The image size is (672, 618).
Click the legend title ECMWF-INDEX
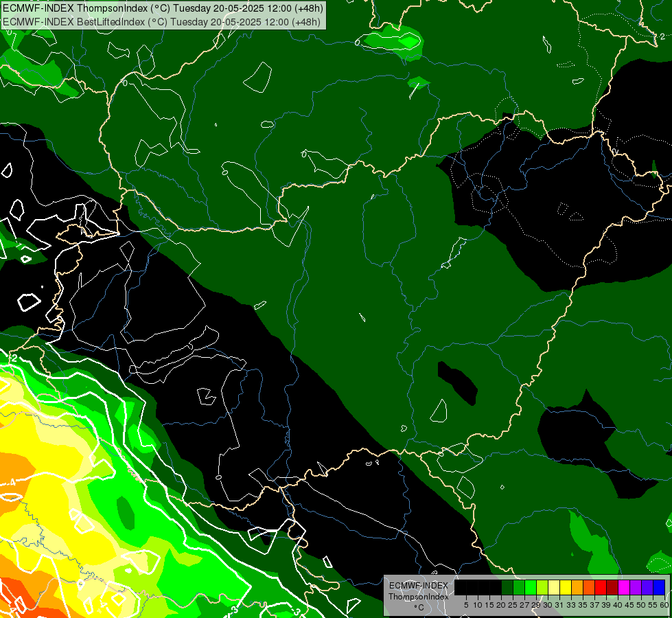click(x=419, y=586)
